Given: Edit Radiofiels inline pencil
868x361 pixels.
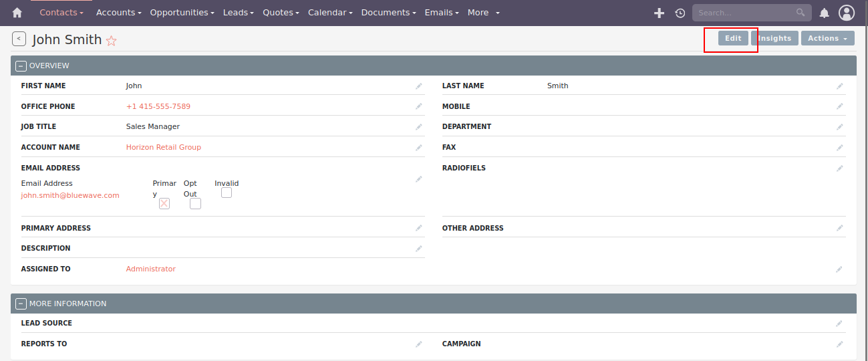Looking at the screenshot, I should click(840, 168).
